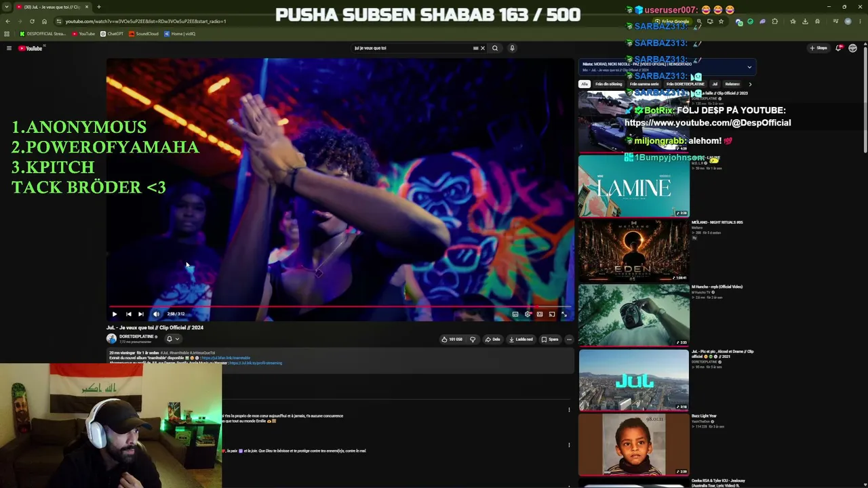The width and height of the screenshot is (868, 488).
Task: Open the profil-streaming link in the description
Action: click(256, 363)
